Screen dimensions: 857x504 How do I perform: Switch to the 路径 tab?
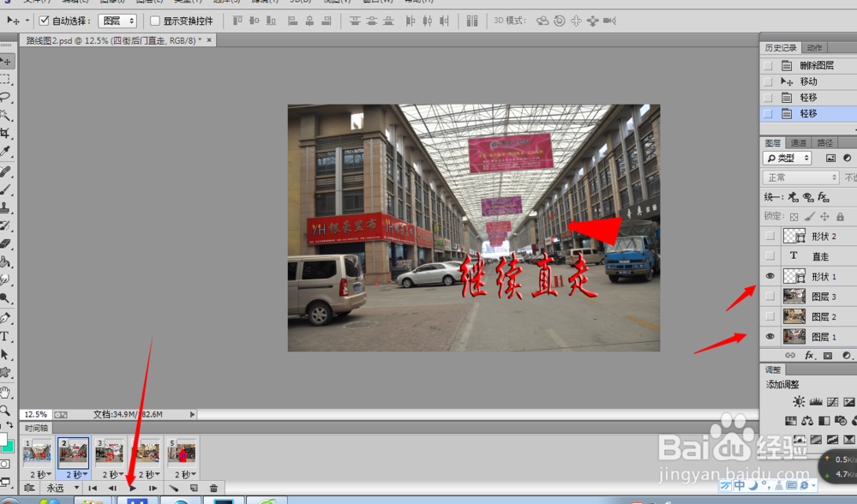824,142
